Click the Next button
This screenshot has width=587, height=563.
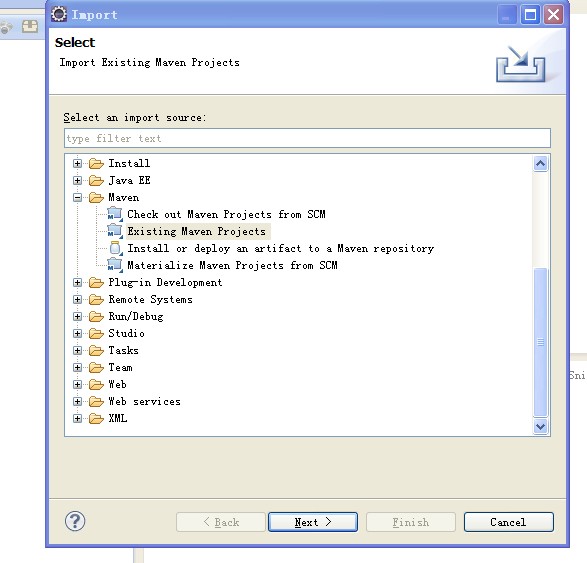pyautogui.click(x=313, y=522)
